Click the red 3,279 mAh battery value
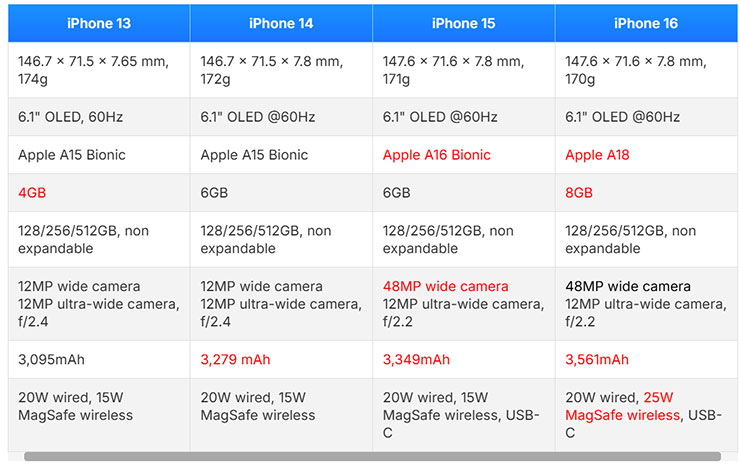Viewport: 740px width, 467px height. click(235, 359)
